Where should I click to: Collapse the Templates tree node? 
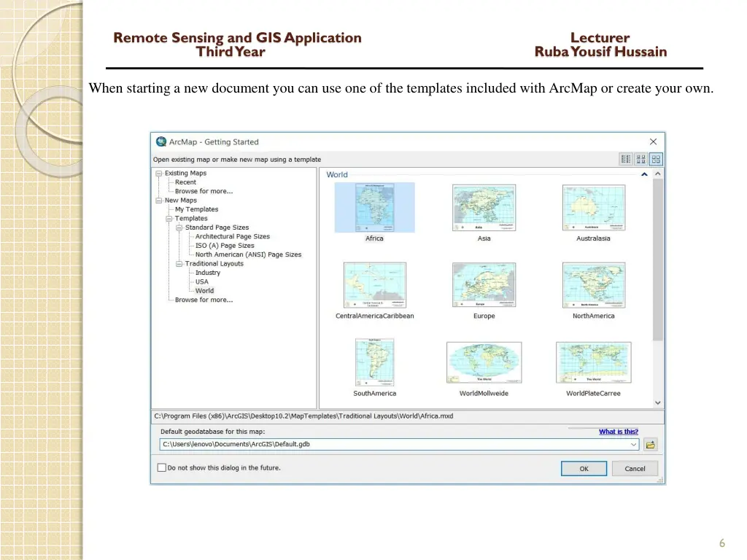tap(169, 219)
